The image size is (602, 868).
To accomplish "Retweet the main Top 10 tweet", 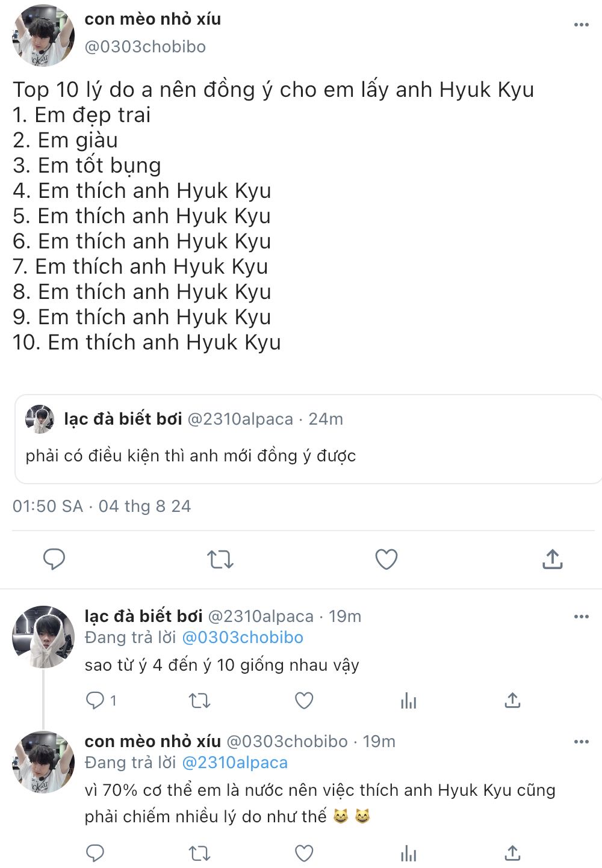I will [220, 559].
